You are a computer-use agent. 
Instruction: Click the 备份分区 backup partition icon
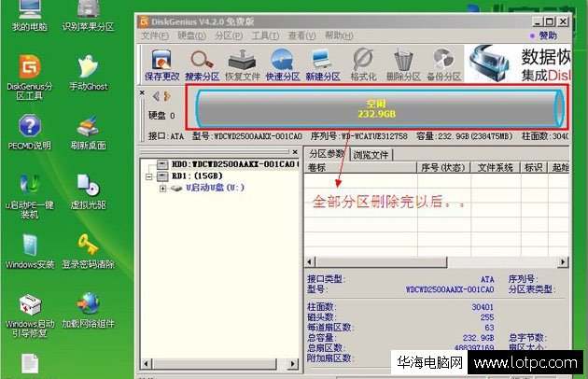(x=443, y=65)
